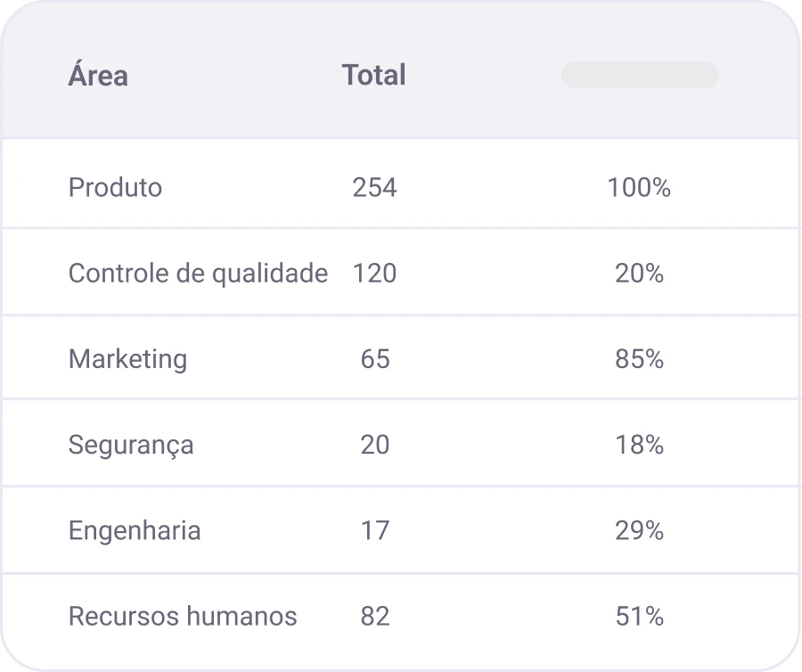The width and height of the screenshot is (802, 672).
Task: Select the Produto row label
Action: [x=115, y=188]
